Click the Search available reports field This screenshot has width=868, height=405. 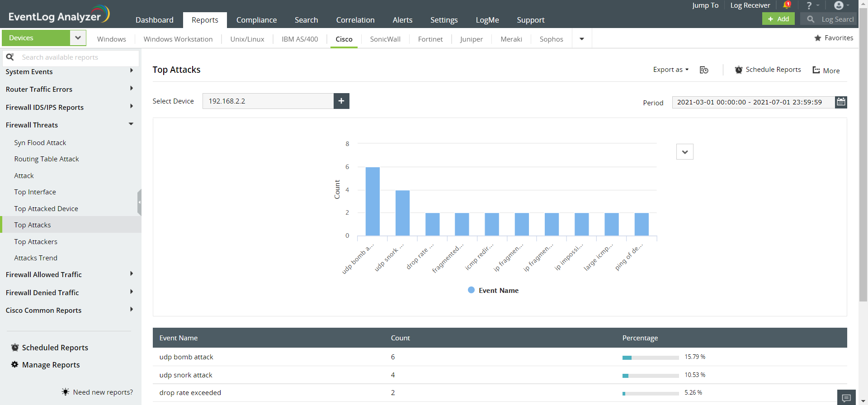[x=77, y=57]
